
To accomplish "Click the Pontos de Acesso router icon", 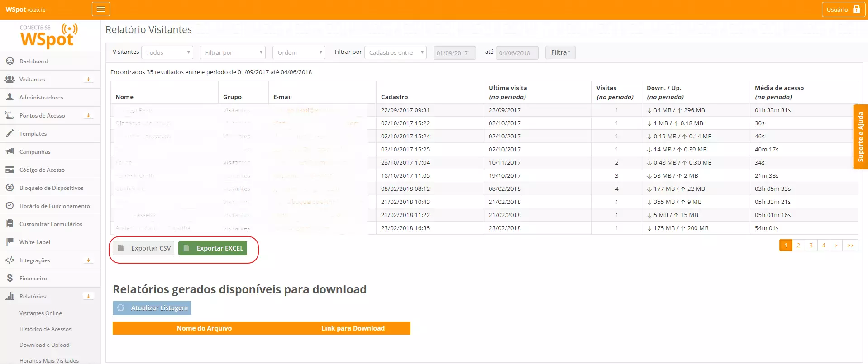I will [x=10, y=115].
